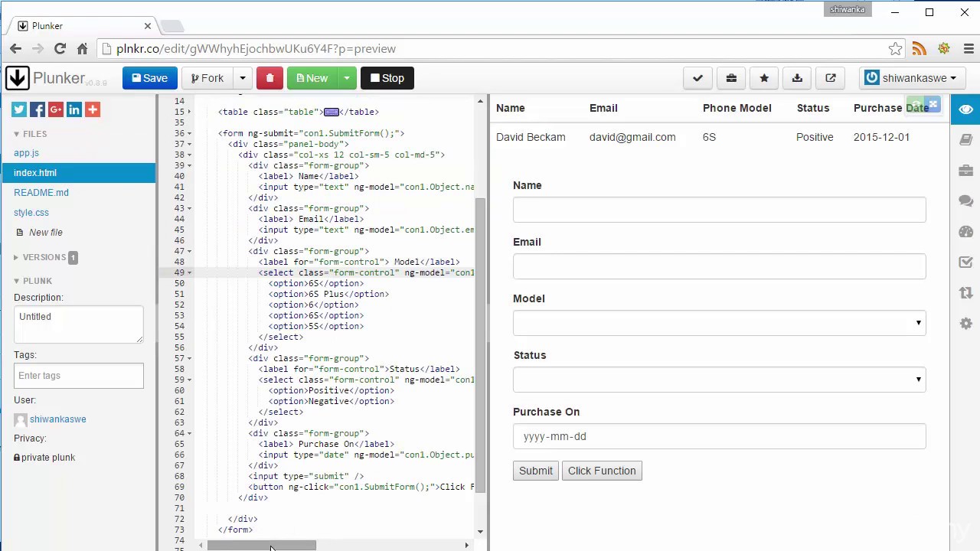The width and height of the screenshot is (980, 551).
Task: Fold code at line 36 form tag
Action: click(190, 133)
